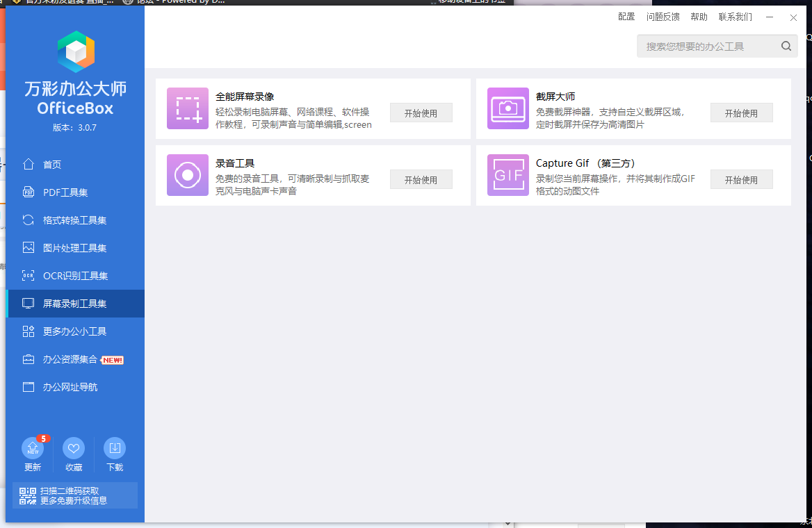Click the 屏幕录制工具集 monitor icon
Image resolution: width=812 pixels, height=528 pixels.
[x=29, y=304]
